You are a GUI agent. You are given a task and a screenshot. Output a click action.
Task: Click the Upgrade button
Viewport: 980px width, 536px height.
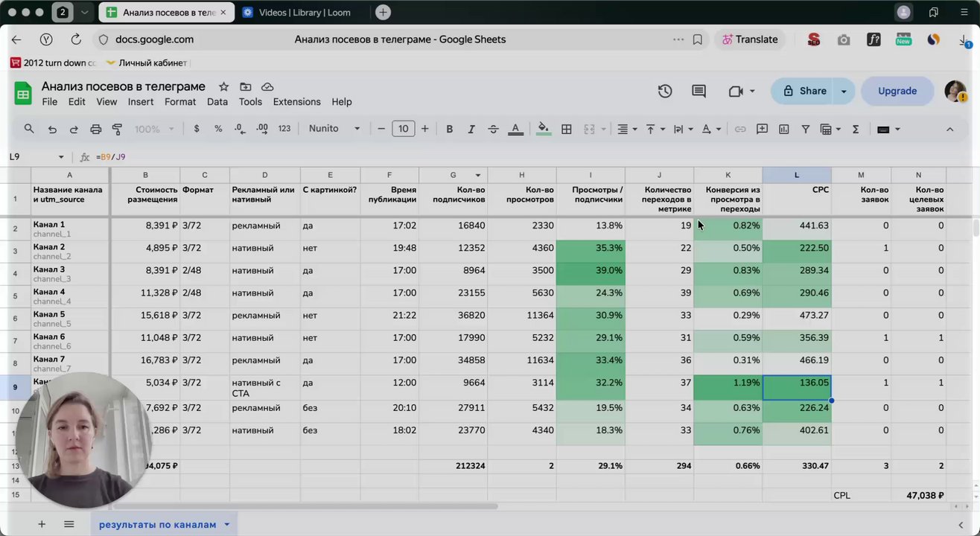[x=897, y=91]
